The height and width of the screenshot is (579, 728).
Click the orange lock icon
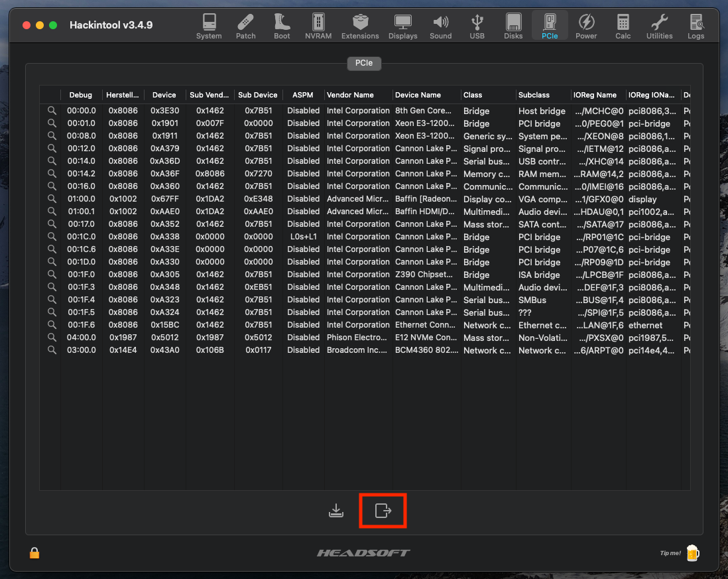click(34, 552)
